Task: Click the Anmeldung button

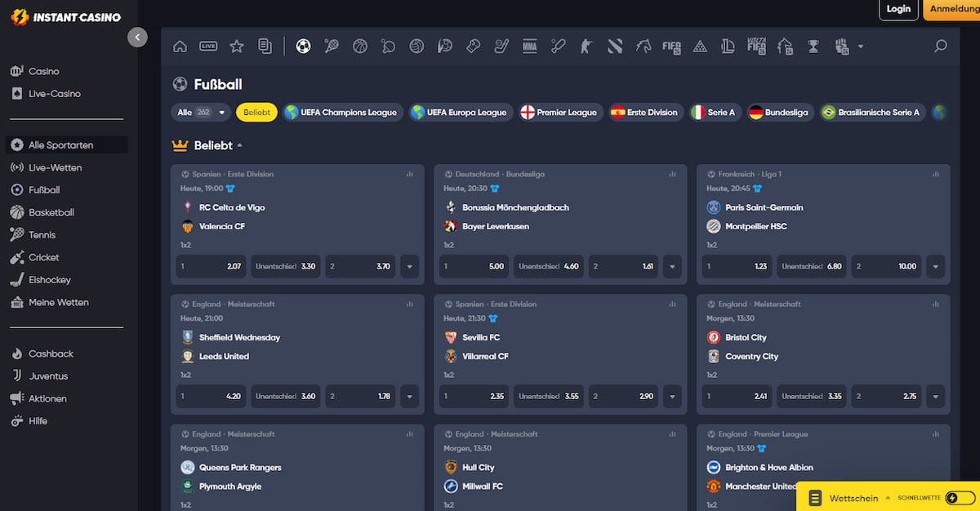Action: tap(952, 9)
